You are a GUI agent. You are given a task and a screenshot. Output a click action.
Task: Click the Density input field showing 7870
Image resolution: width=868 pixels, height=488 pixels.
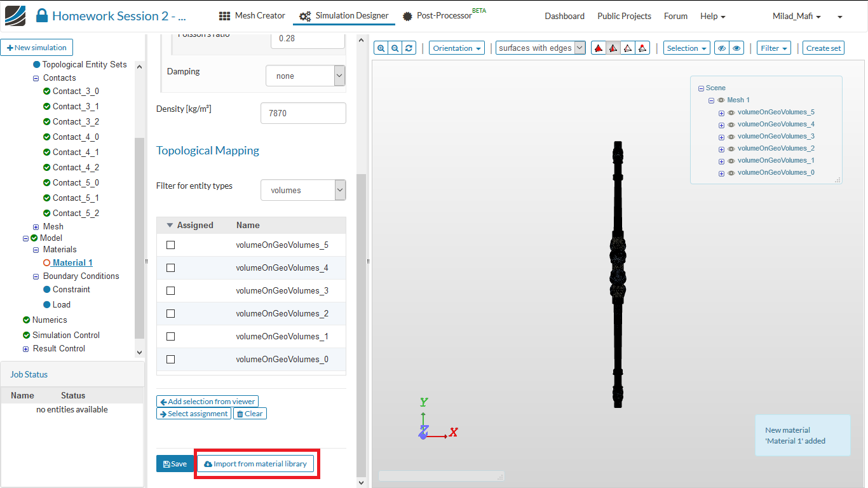click(303, 113)
